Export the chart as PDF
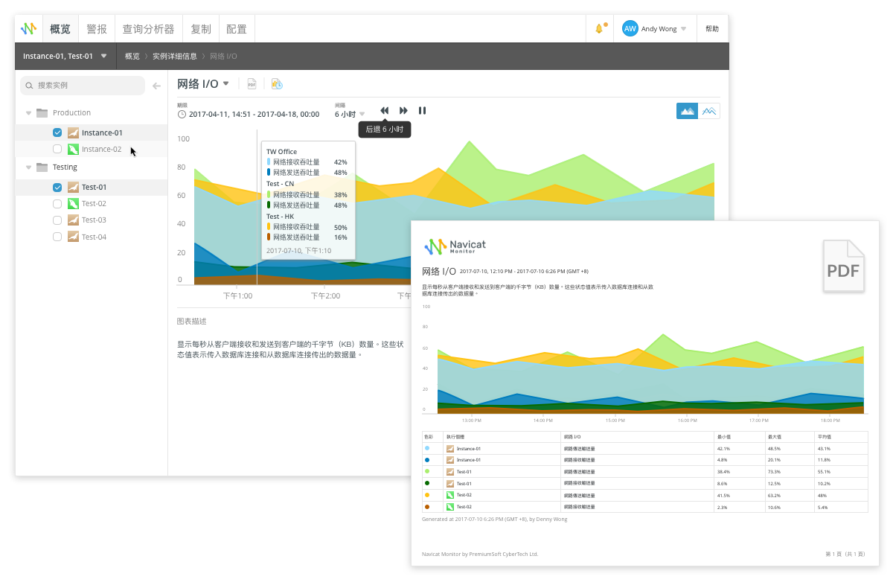 coord(252,84)
